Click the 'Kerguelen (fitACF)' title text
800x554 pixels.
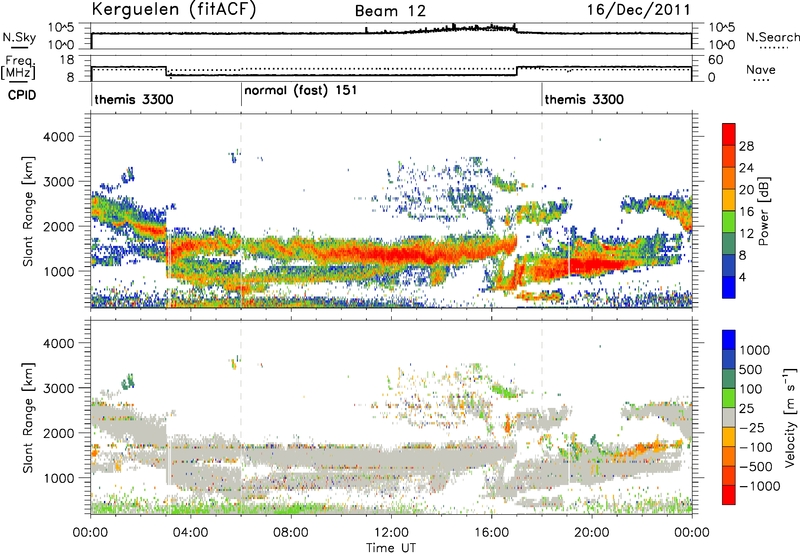174,10
